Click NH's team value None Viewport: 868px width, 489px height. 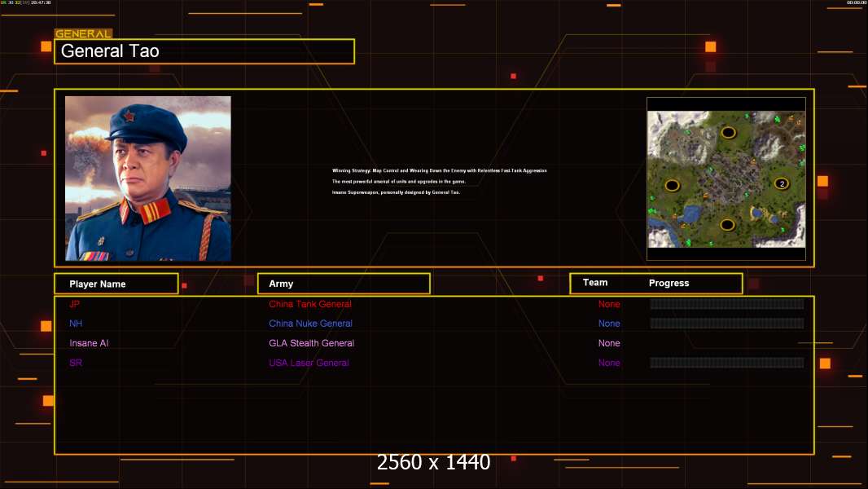point(609,324)
